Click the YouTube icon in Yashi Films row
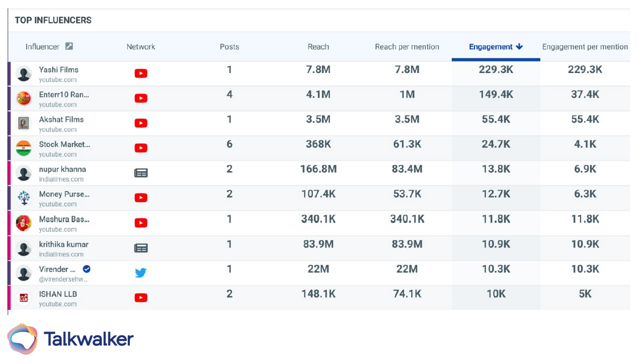 click(140, 74)
